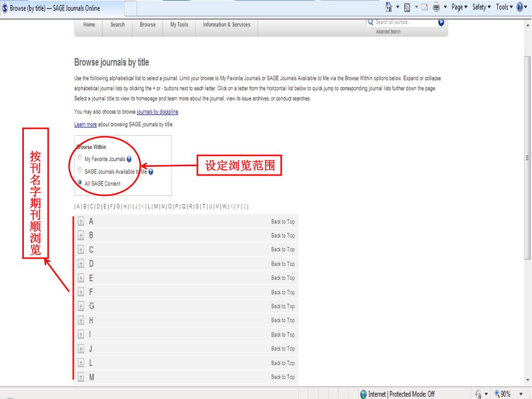Screen dimensions: 532x399
Task: Switch to the Browse (by title) browser tab
Action: click(62, 8)
